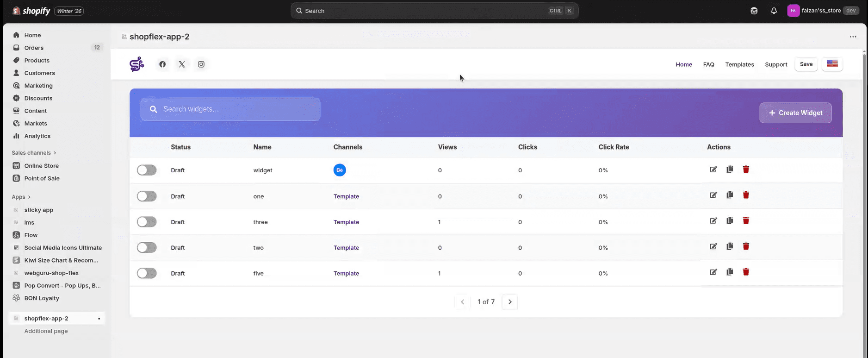This screenshot has height=358, width=868.
Task: Open the FAQ tab in app nav
Action: (708, 64)
